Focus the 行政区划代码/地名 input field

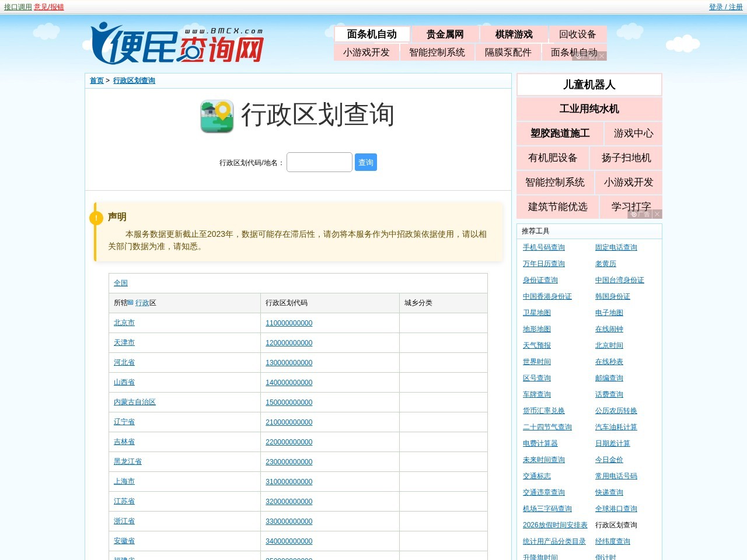click(319, 162)
